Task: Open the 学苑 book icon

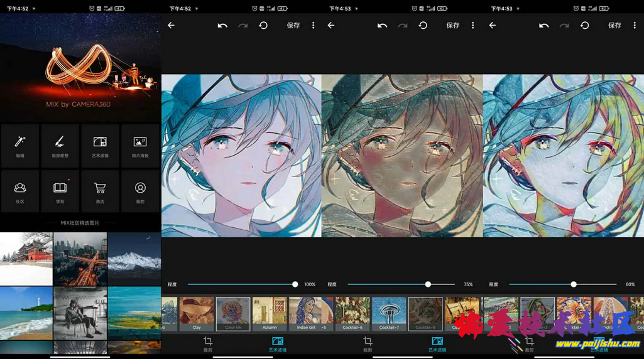Action: point(60,191)
